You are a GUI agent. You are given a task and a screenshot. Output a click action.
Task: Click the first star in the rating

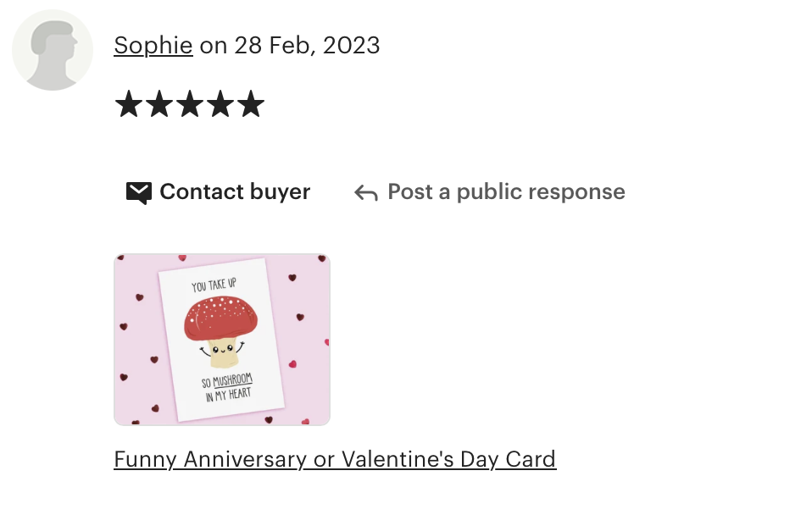point(129,103)
